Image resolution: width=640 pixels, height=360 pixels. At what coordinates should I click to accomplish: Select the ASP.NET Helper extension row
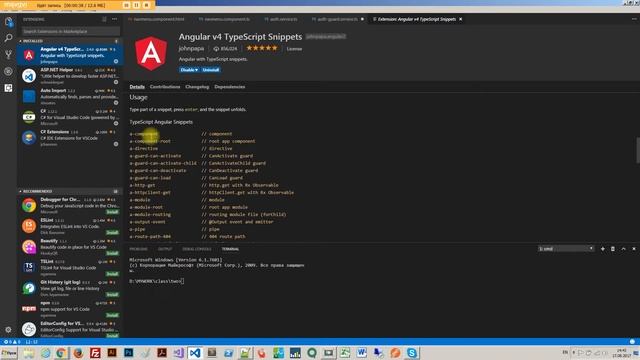(70, 76)
